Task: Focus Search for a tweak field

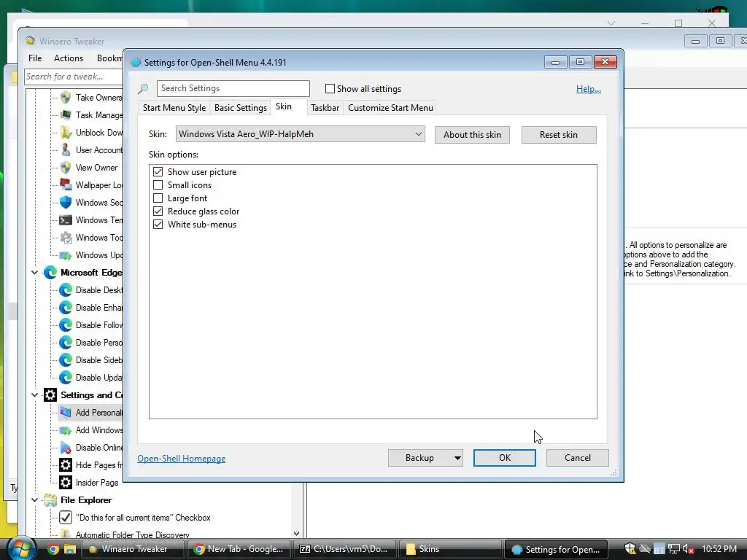Action: (74, 77)
